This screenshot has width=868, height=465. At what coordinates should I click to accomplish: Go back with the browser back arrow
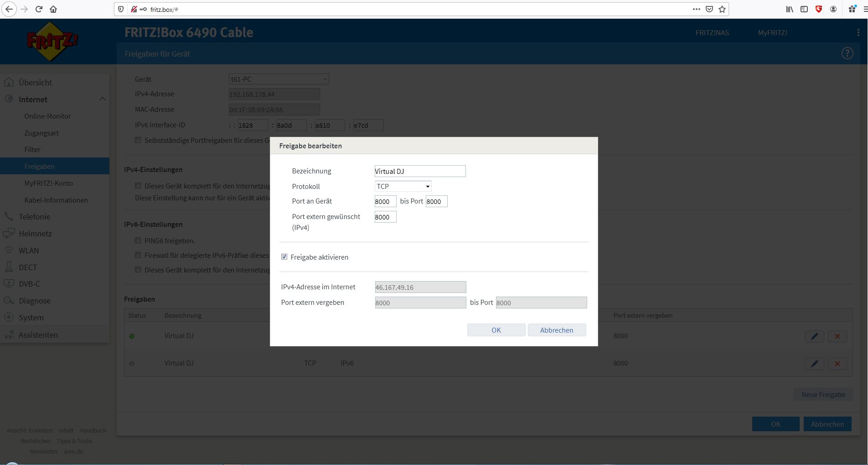9,9
